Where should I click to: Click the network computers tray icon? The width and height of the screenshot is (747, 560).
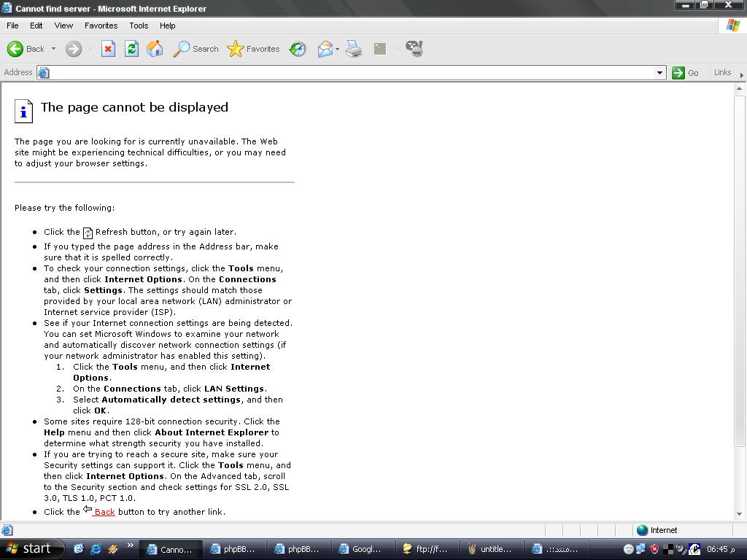(640, 549)
